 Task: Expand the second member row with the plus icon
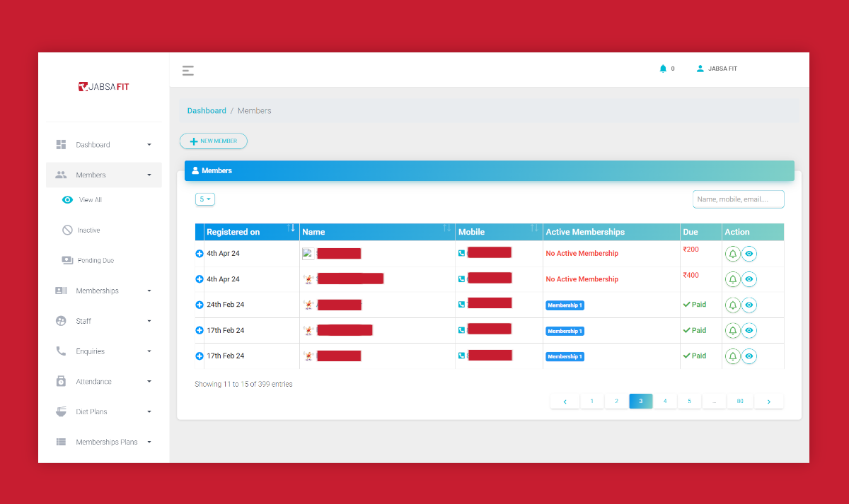[x=199, y=279]
